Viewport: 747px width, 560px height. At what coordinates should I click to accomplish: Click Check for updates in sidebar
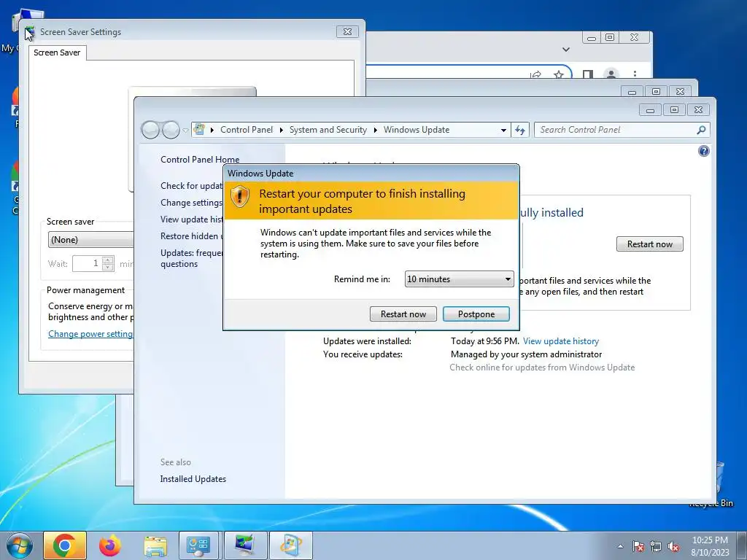192,186
